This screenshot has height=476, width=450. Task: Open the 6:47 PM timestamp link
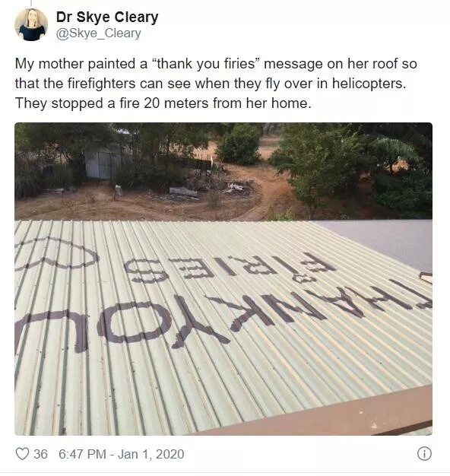tap(82, 454)
